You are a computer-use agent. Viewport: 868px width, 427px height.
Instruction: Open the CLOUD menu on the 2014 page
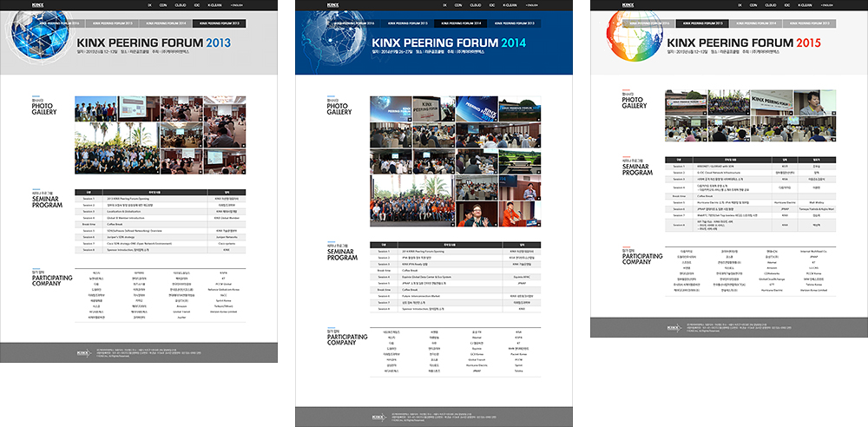pyautogui.click(x=476, y=5)
